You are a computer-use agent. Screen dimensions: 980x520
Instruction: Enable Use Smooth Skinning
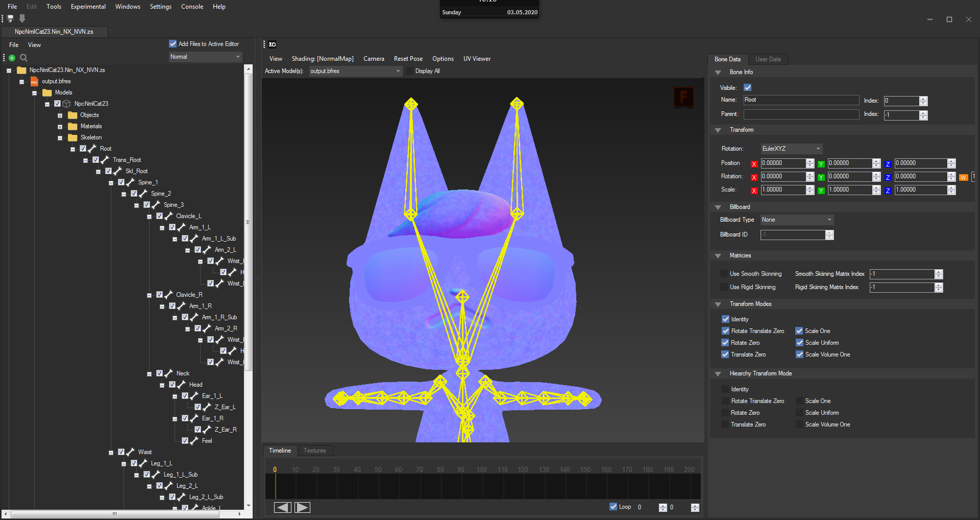[724, 274]
